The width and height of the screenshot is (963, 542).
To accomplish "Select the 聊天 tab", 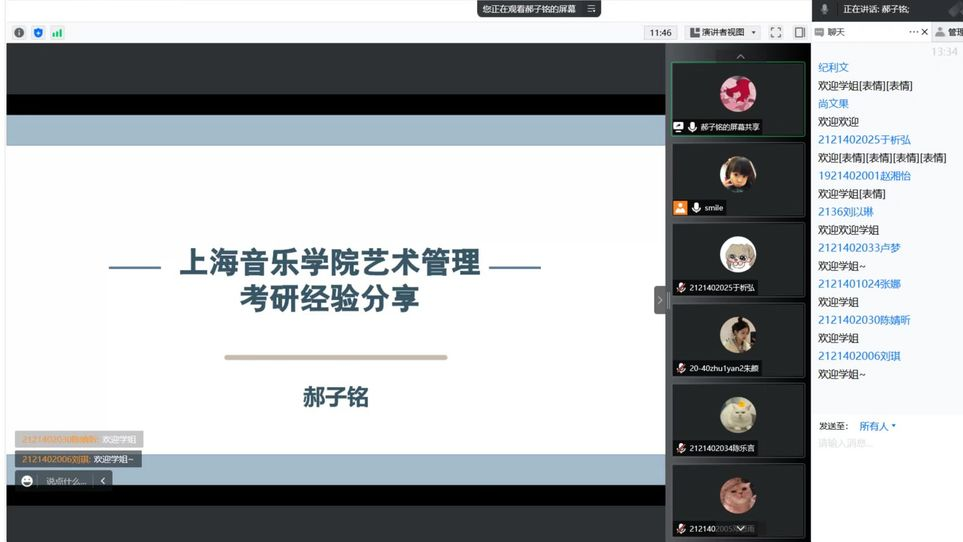I will pos(830,32).
